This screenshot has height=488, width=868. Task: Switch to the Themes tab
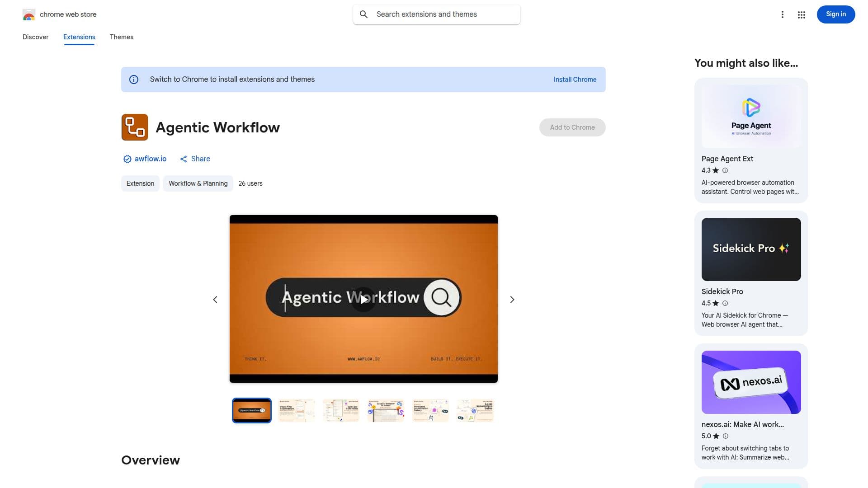122,37
